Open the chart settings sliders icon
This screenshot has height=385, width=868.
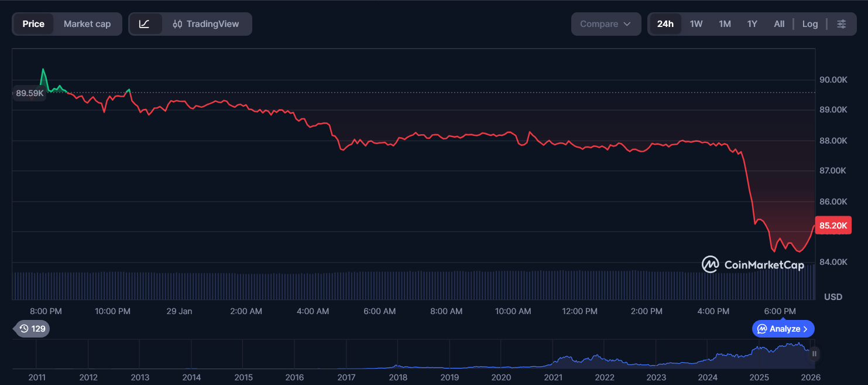tap(841, 24)
